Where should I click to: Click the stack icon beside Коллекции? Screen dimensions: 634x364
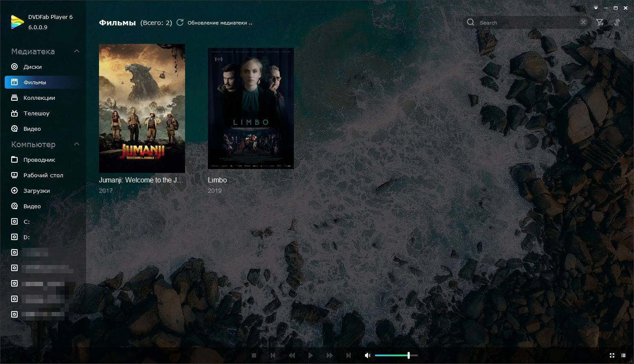point(14,98)
